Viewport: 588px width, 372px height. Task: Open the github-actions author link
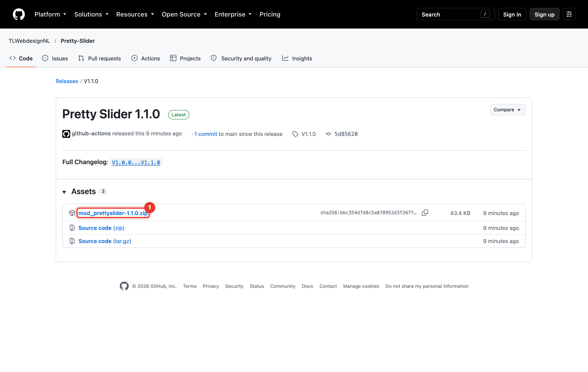pos(91,134)
